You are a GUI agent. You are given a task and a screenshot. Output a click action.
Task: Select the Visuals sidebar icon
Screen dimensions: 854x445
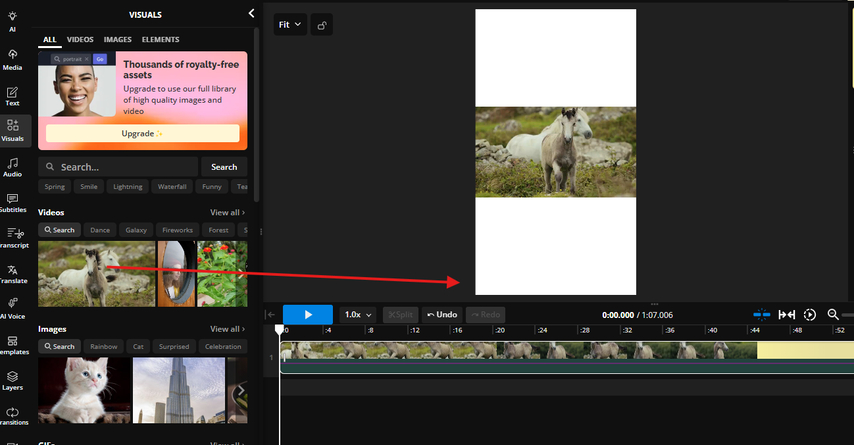coord(13,131)
